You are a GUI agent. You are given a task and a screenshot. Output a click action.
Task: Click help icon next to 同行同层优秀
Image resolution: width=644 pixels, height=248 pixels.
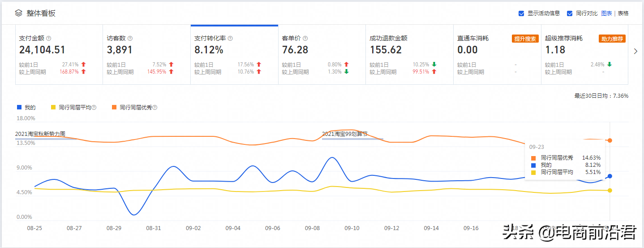[155, 108]
